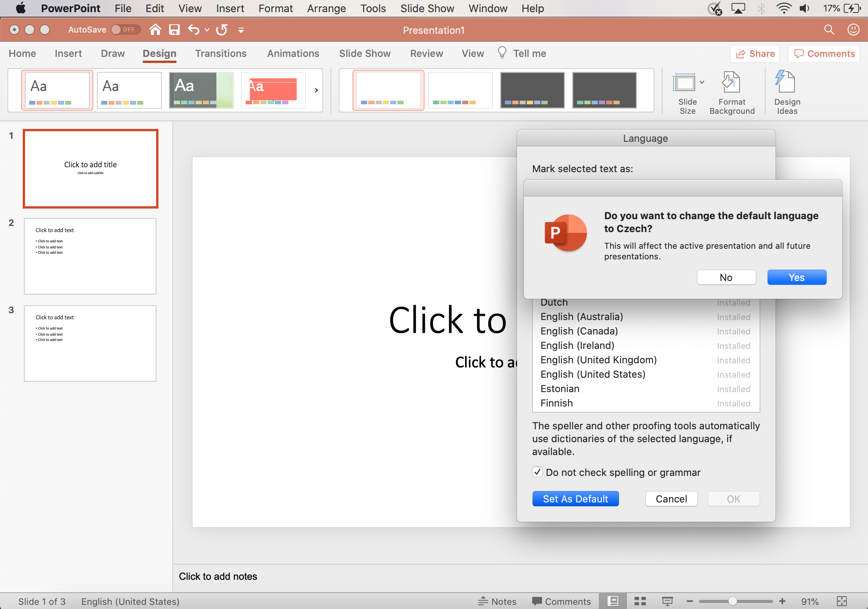This screenshot has height=609, width=868.
Task: Expand the themes gallery arrow
Action: pyautogui.click(x=316, y=90)
